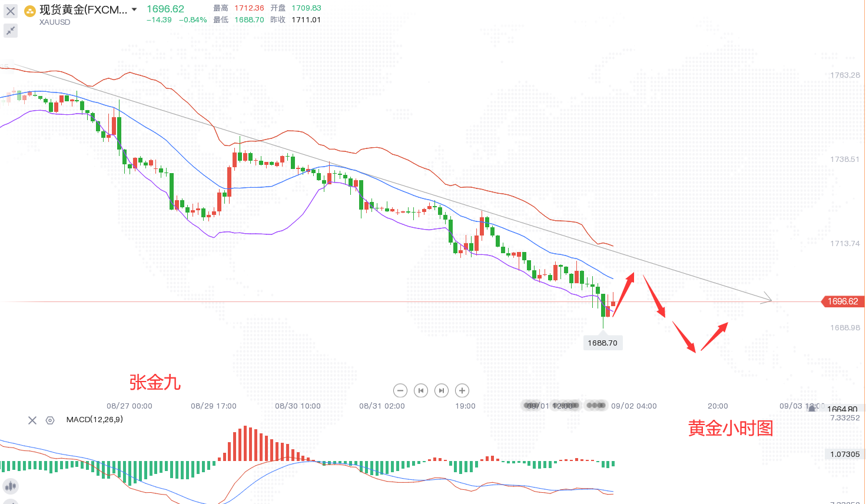866x504 pixels.
Task: Step the chart forward one bar
Action: (x=442, y=390)
